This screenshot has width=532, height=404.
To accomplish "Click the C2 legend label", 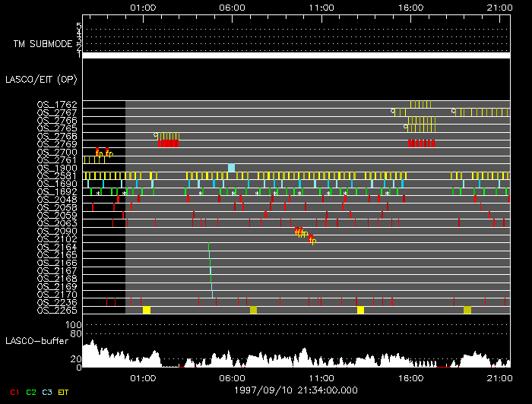I will [31, 392].
